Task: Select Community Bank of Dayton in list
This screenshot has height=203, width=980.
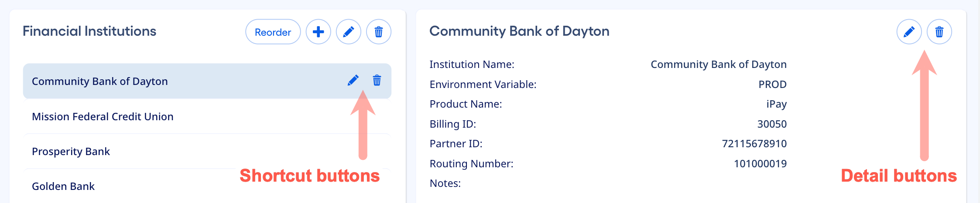Action: tap(100, 81)
